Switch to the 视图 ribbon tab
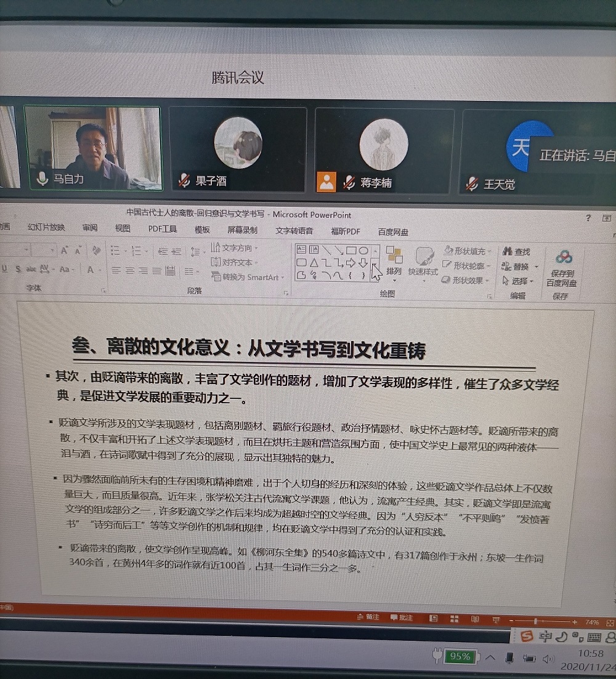The width and height of the screenshot is (616, 679). point(123,228)
